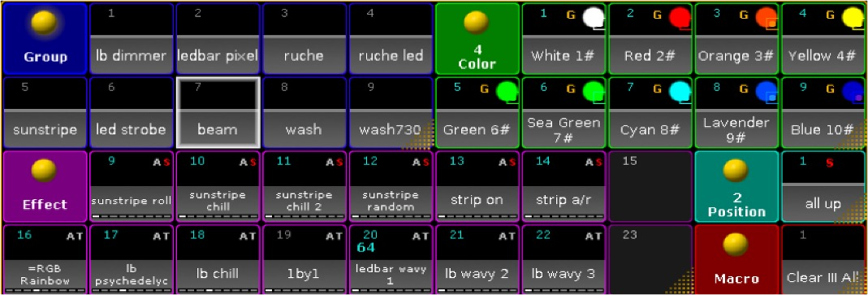Apply the Orange 3# color preset
Screen dimensions: 868x295
point(736,39)
